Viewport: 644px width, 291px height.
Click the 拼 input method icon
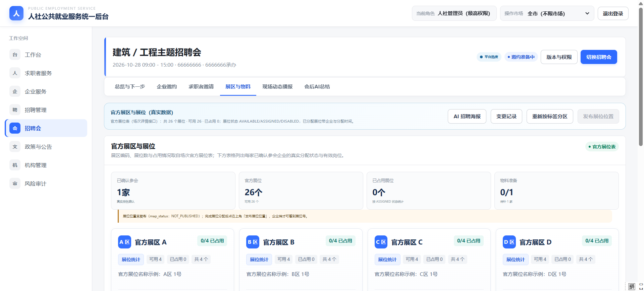(632, 286)
